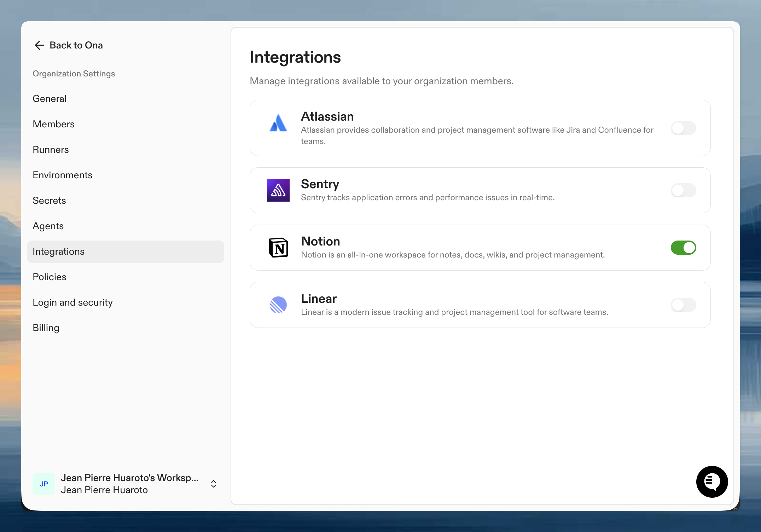Click Back to Ona

click(76, 45)
